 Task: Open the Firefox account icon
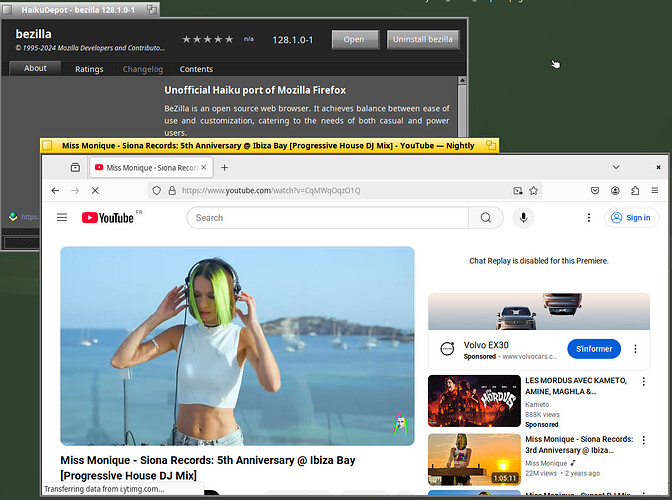click(x=615, y=191)
